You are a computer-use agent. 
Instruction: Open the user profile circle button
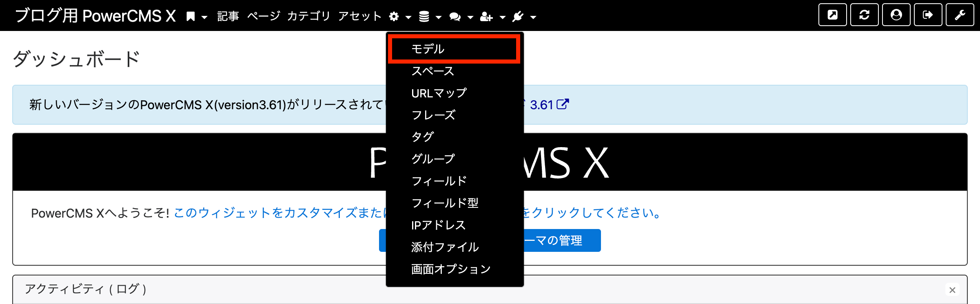point(896,15)
